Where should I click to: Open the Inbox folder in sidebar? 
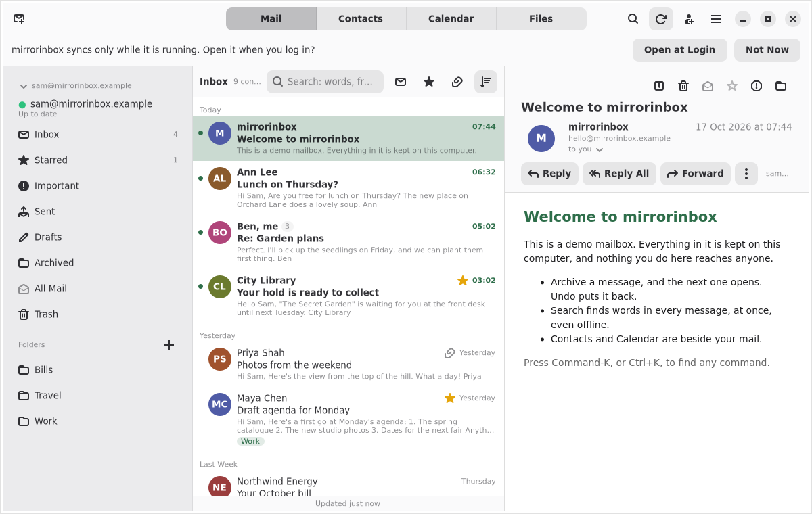click(x=98, y=135)
